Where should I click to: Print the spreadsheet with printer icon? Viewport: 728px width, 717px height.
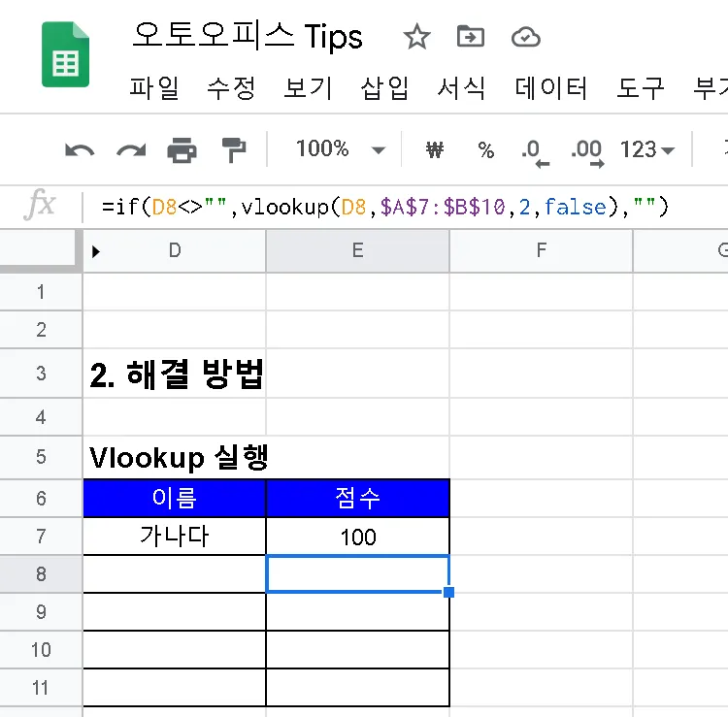182,149
